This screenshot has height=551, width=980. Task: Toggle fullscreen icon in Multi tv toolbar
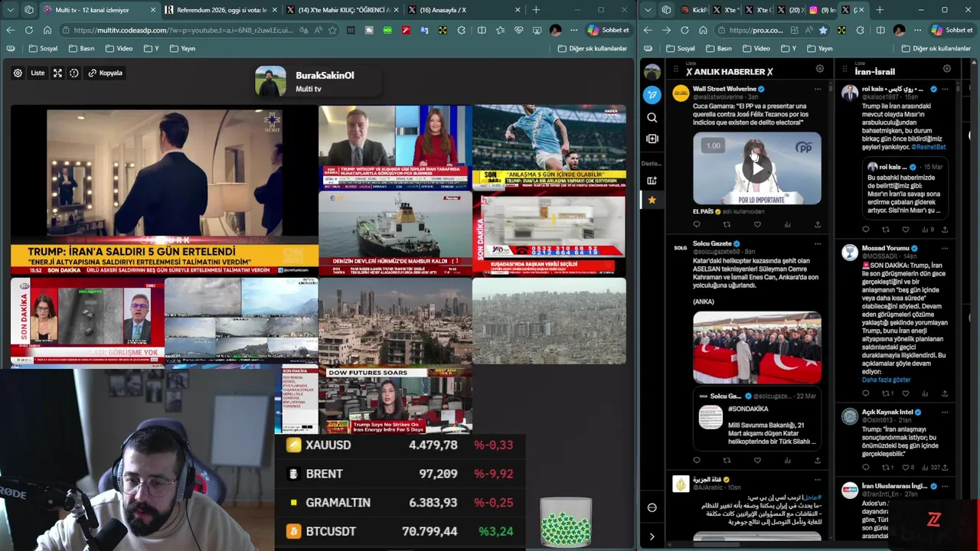[57, 73]
